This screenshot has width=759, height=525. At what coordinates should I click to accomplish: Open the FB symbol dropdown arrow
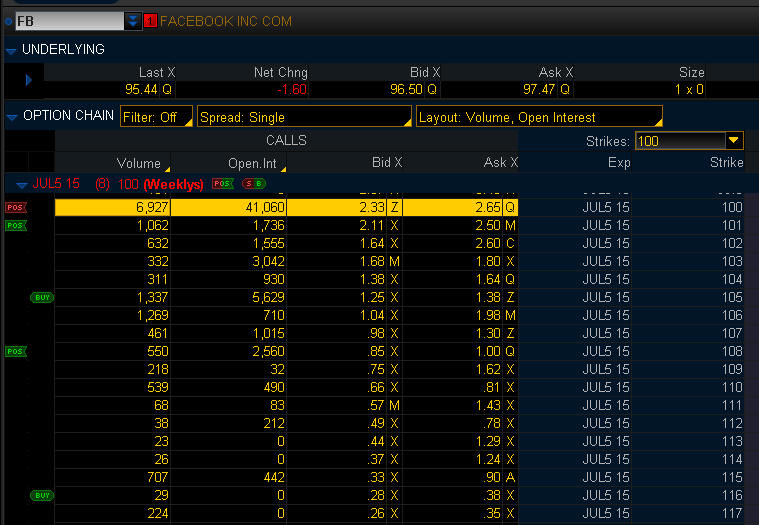tap(134, 21)
